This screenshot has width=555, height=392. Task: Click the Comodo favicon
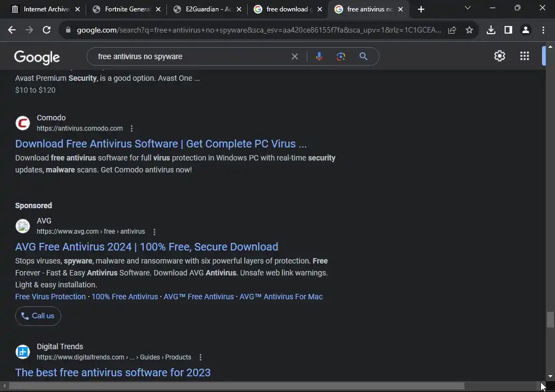tap(23, 123)
